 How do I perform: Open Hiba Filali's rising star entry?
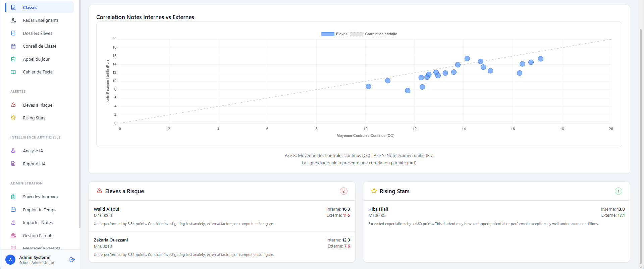(378, 209)
